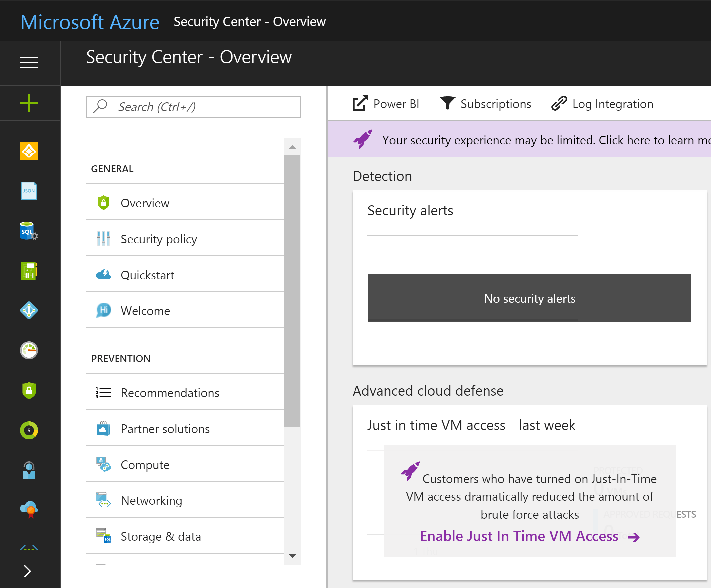
Task: Open Log Integration
Action: click(x=603, y=104)
